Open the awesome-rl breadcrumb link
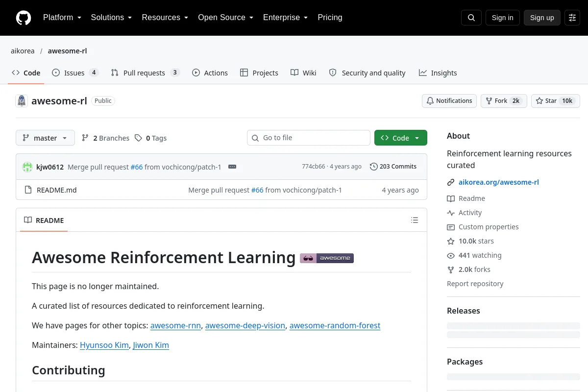Screen dimensions: 588x392 point(68,51)
